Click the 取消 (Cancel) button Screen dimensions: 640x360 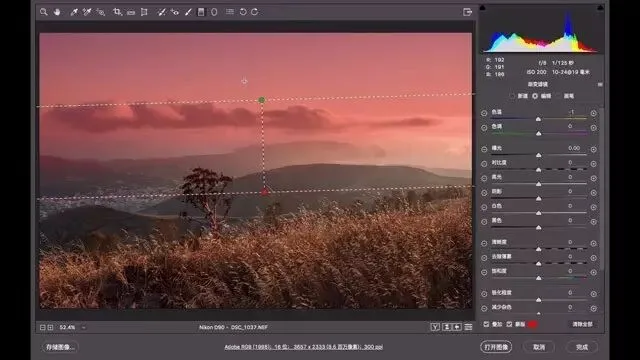point(539,347)
